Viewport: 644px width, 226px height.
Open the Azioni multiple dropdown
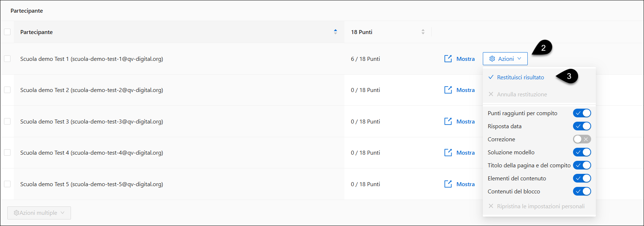click(39, 213)
